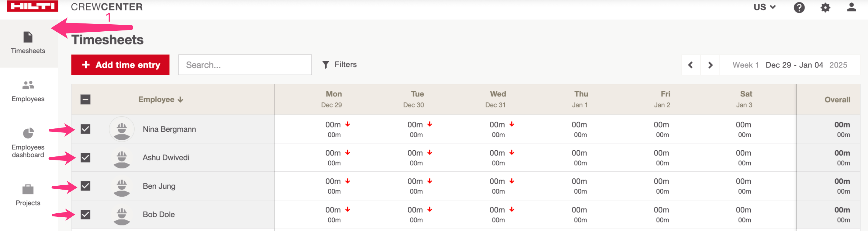Go to next week arrow
This screenshot has height=231, width=868.
coord(710,65)
